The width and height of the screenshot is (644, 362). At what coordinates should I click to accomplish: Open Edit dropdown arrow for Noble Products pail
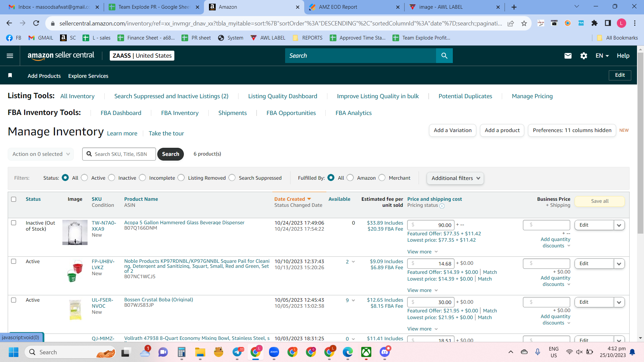pyautogui.click(x=619, y=264)
